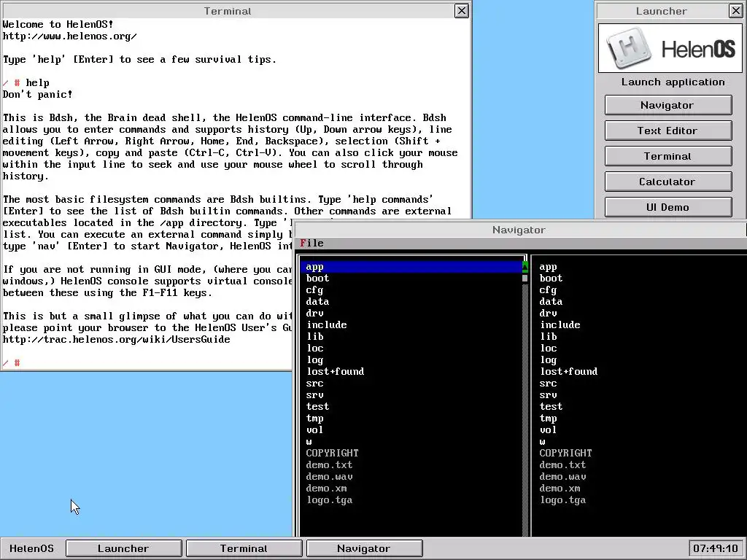Click the HelenOS logo image in Launcher
Viewport: 747px width, 560px height.
(x=670, y=48)
